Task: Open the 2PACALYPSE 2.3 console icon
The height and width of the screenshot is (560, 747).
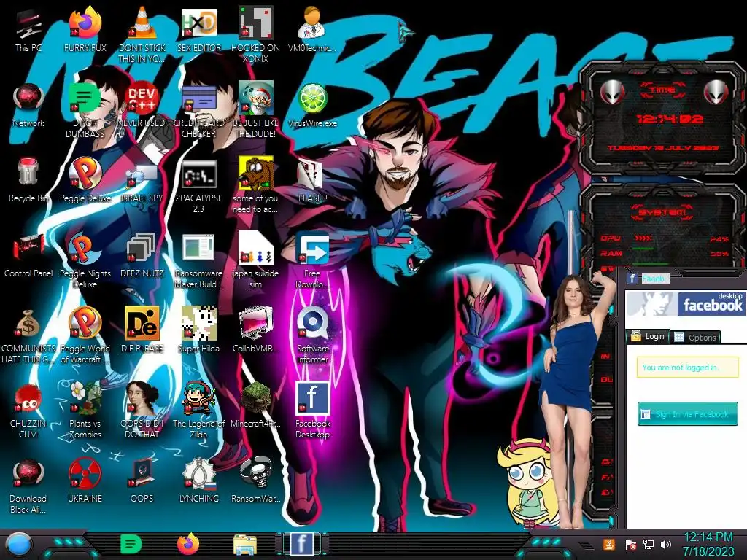Action: [x=198, y=174]
